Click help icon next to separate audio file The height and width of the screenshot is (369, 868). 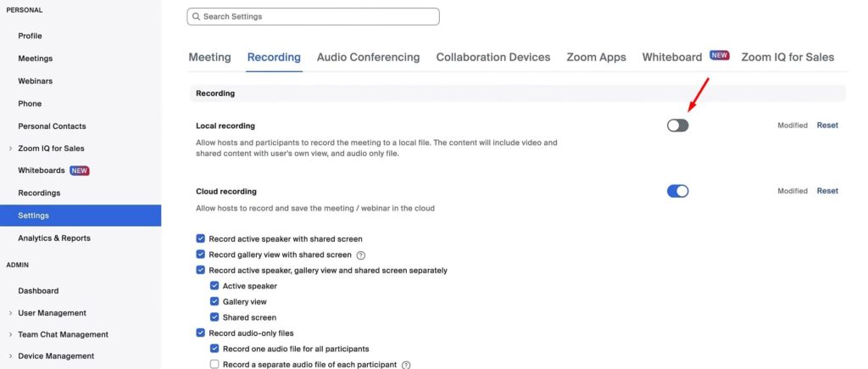tap(406, 365)
